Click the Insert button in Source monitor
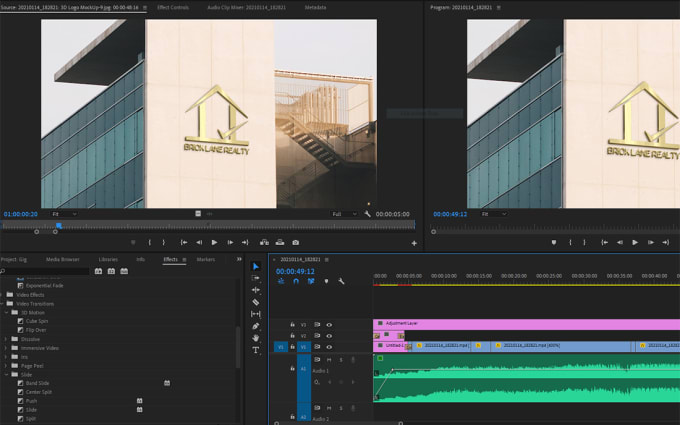Screen dimensions: 680x425 [x=264, y=242]
